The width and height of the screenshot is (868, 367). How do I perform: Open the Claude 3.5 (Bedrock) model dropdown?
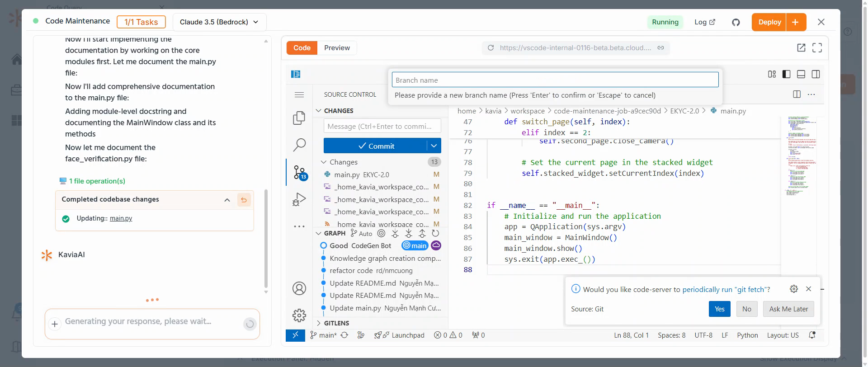[x=219, y=22]
